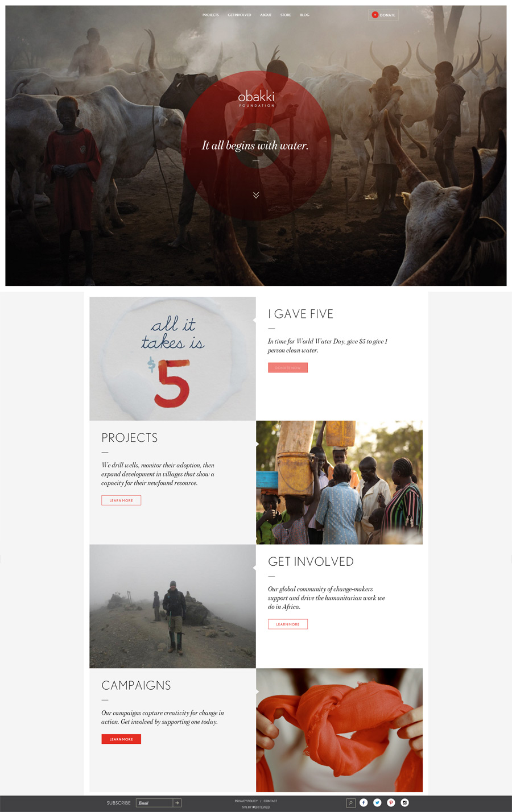Open the Instagram icon in the footer
The width and height of the screenshot is (512, 812).
click(x=404, y=802)
